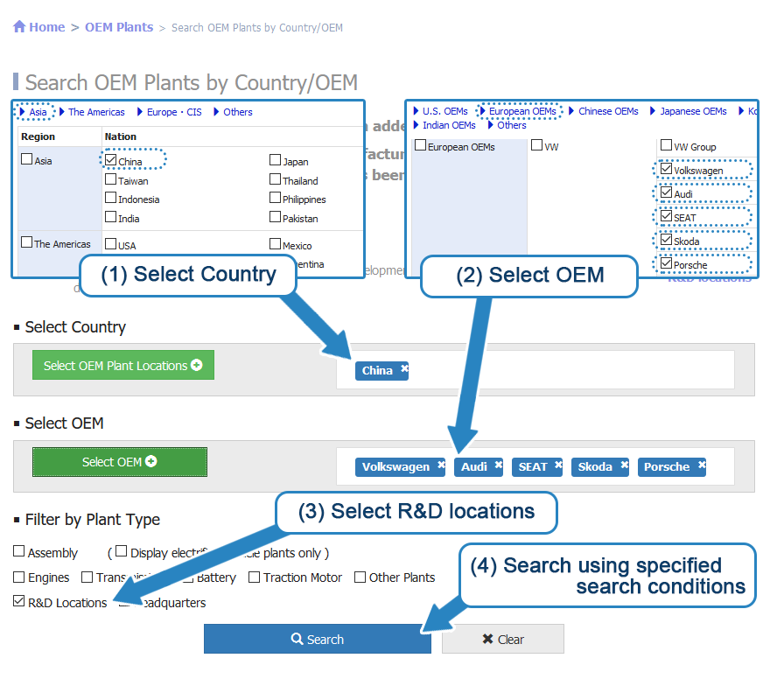
Task: Click the selected countries tag field
Action: pyautogui.click(x=535, y=370)
